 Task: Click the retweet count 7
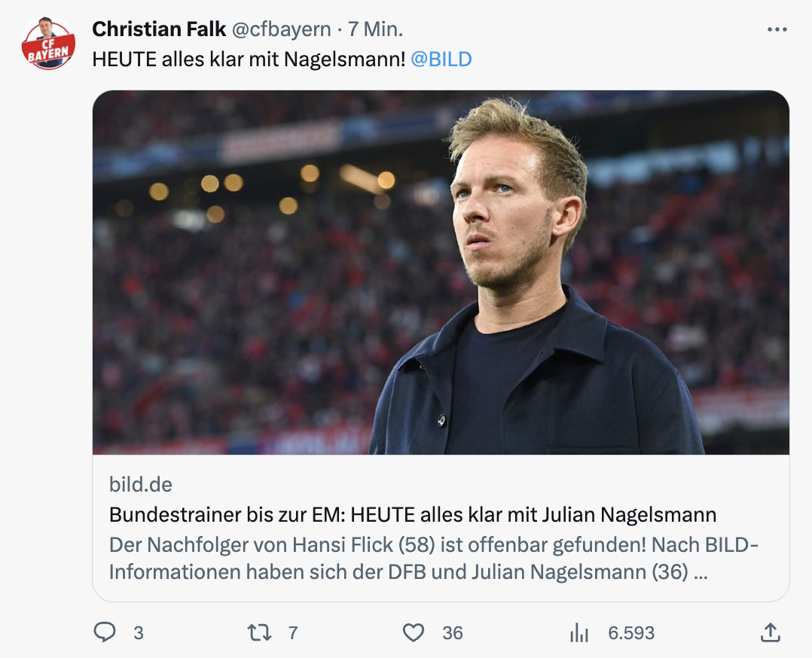[x=293, y=633]
